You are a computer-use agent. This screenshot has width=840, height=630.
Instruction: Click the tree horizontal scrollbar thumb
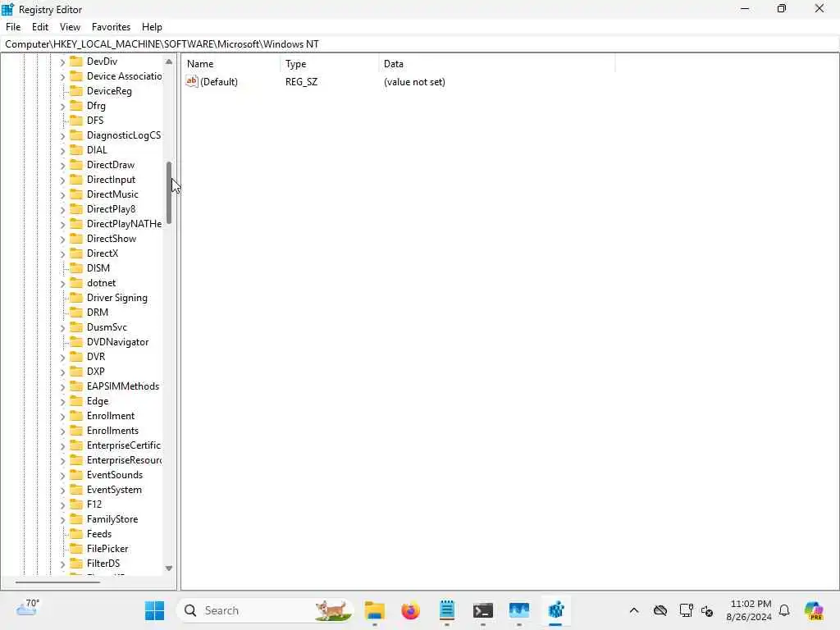pyautogui.click(x=57, y=582)
